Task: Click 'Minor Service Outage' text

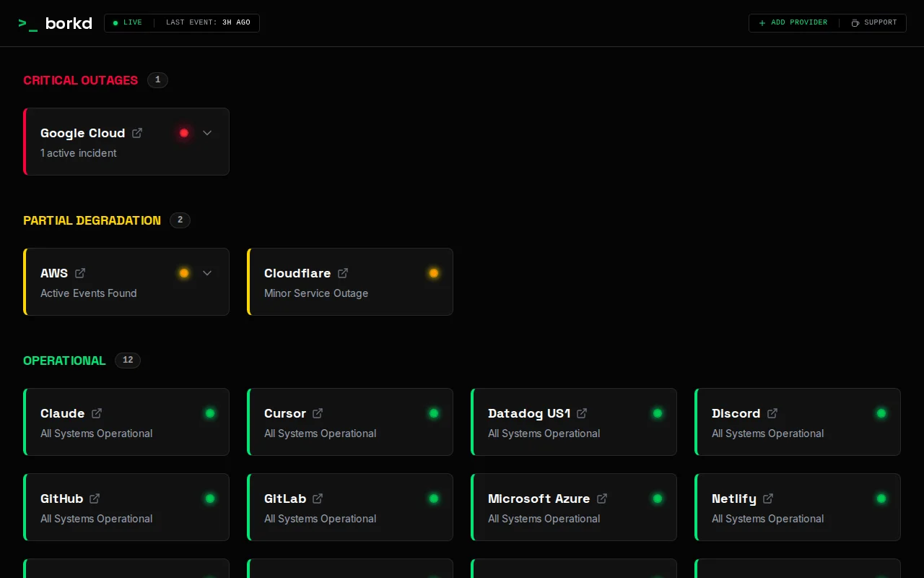Action: (x=316, y=293)
